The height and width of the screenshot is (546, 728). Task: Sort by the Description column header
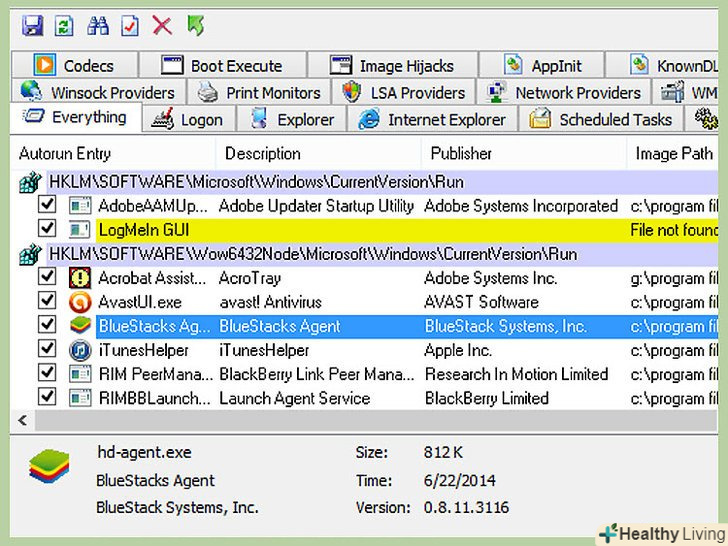point(318,154)
